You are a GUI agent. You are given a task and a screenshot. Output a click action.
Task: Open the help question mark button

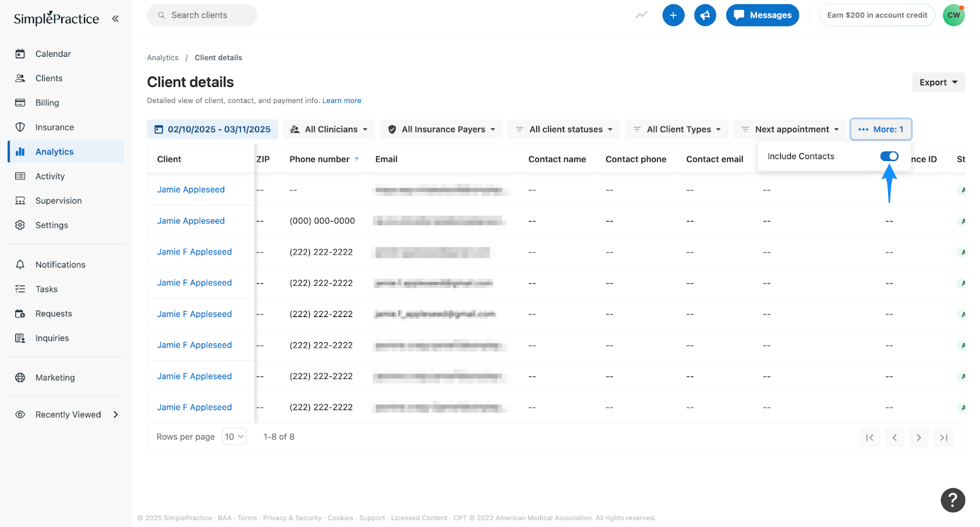coord(952,500)
